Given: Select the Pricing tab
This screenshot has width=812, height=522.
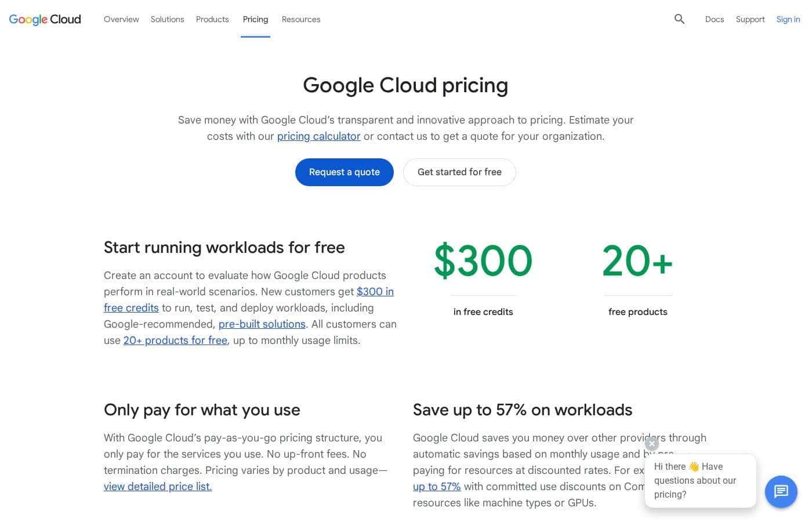Looking at the screenshot, I should (x=255, y=19).
